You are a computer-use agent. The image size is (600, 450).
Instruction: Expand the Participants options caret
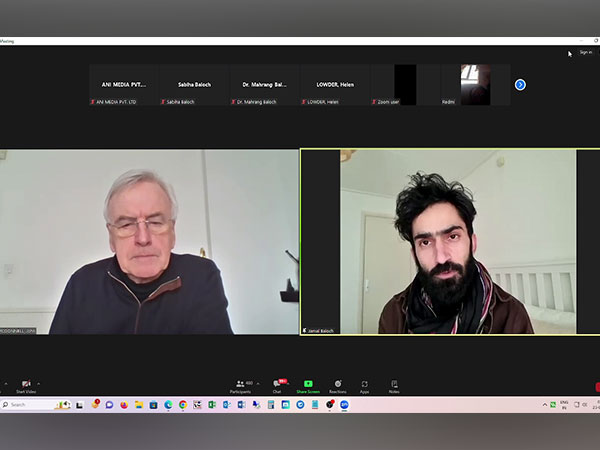tap(258, 383)
